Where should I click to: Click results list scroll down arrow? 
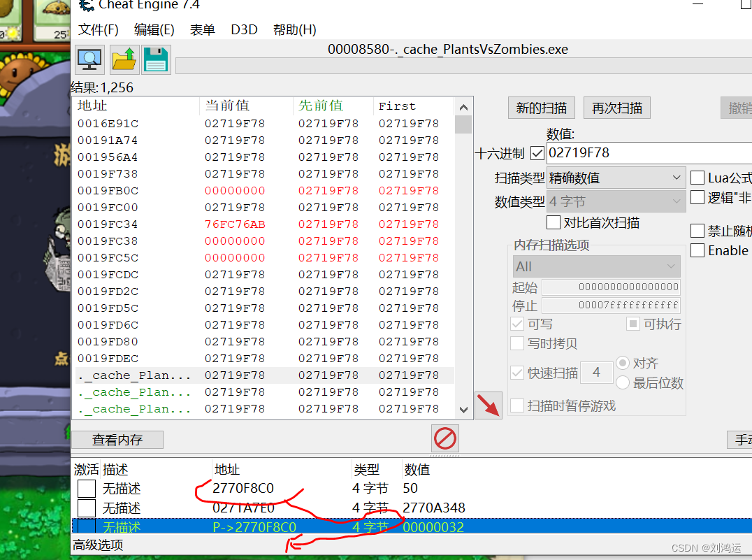point(463,410)
